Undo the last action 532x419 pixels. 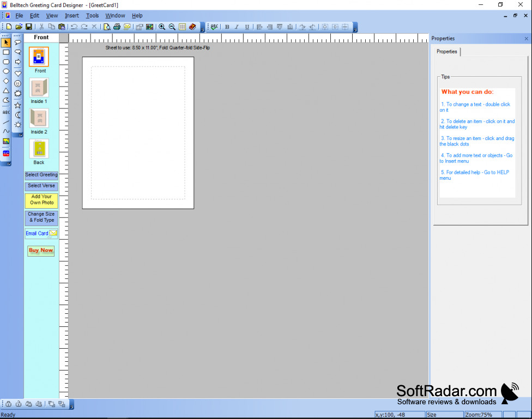pos(74,27)
